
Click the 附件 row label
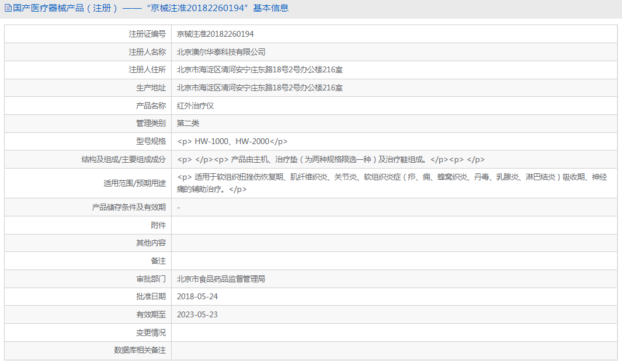(x=158, y=225)
